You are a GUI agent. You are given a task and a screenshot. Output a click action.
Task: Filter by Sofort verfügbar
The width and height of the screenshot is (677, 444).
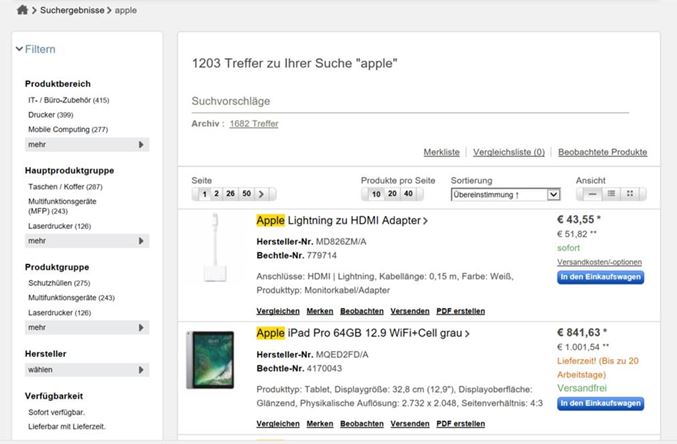(56, 412)
